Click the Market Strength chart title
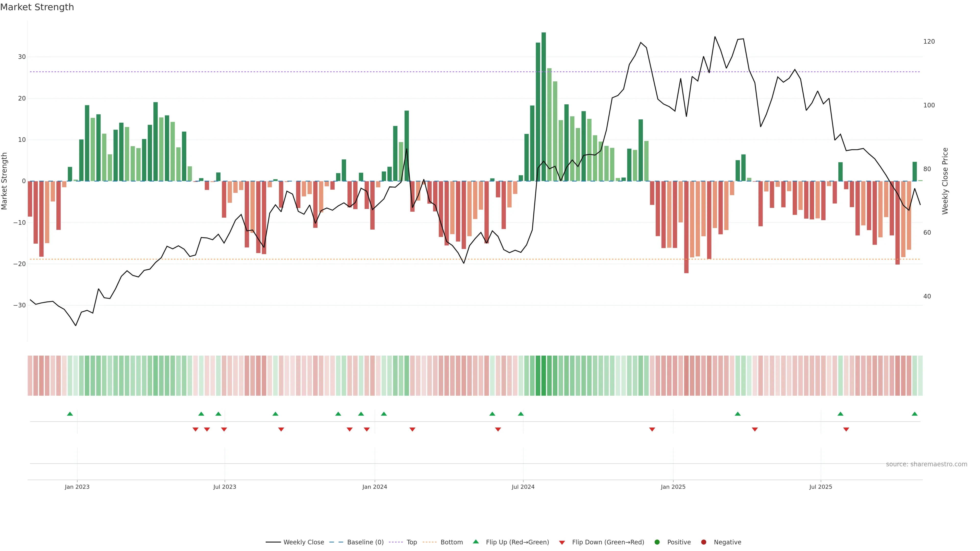The width and height of the screenshot is (980, 551). coord(37,7)
